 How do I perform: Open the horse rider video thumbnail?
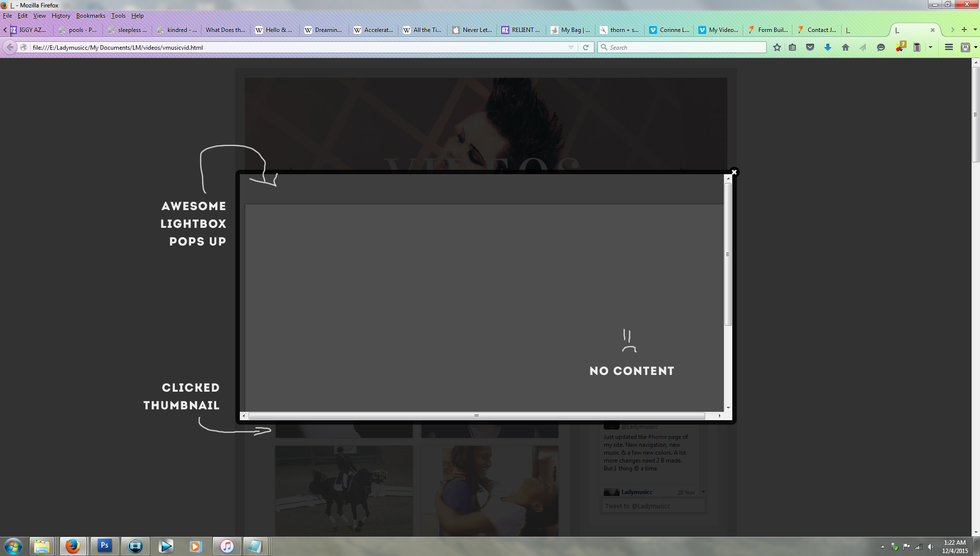344,490
